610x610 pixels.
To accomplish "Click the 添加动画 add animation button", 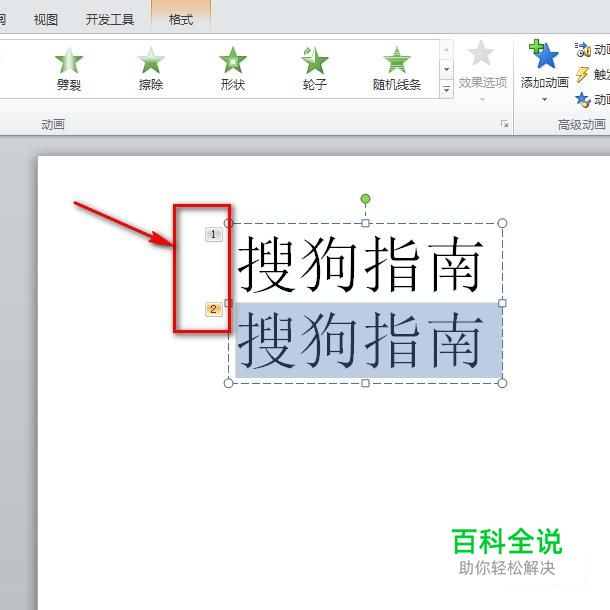I will click(x=544, y=72).
